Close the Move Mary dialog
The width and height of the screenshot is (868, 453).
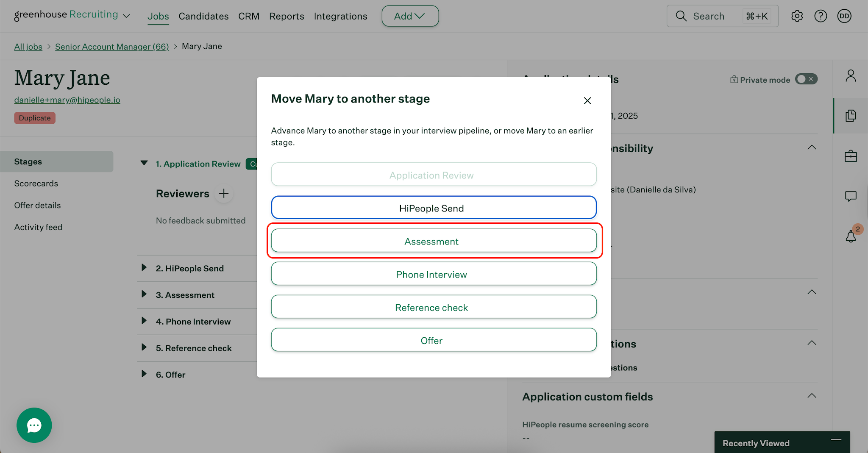(x=587, y=101)
